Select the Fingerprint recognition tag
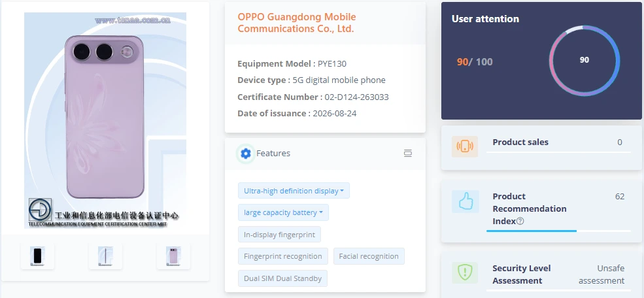 coord(283,256)
